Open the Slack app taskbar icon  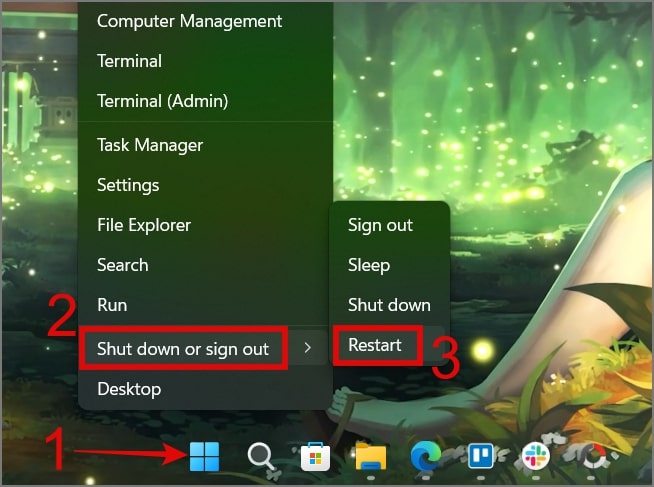pyautogui.click(x=536, y=456)
